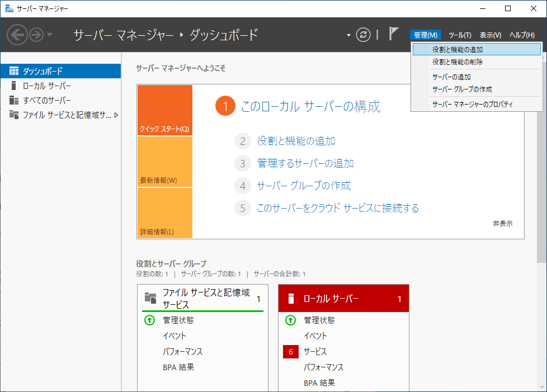Click パフォーマンス in the file services tile
Viewport: 547px width, 392px height.
click(x=182, y=352)
